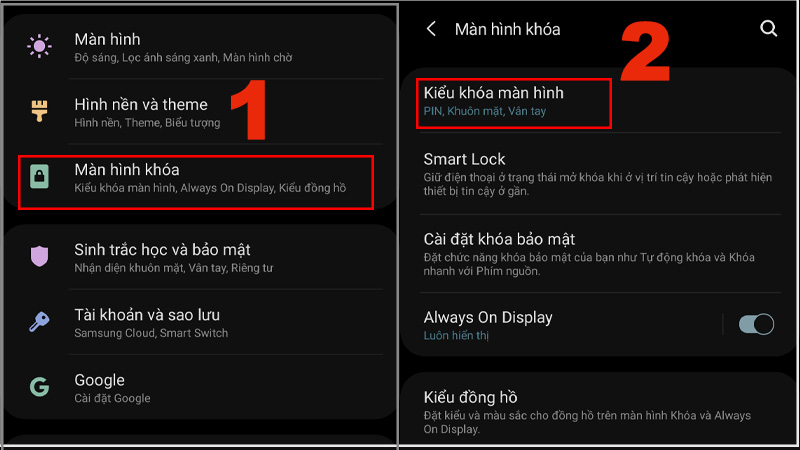Open Màn hình display settings entry

click(201, 47)
